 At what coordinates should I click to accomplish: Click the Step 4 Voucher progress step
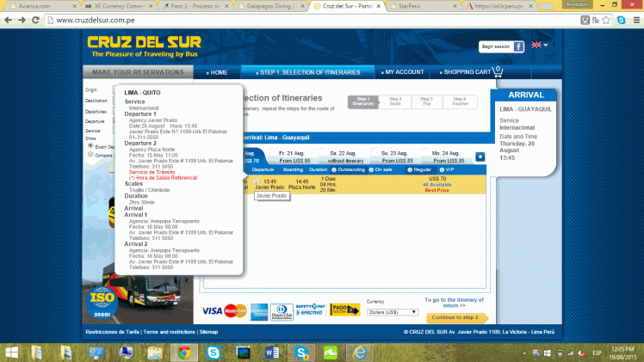(x=460, y=101)
